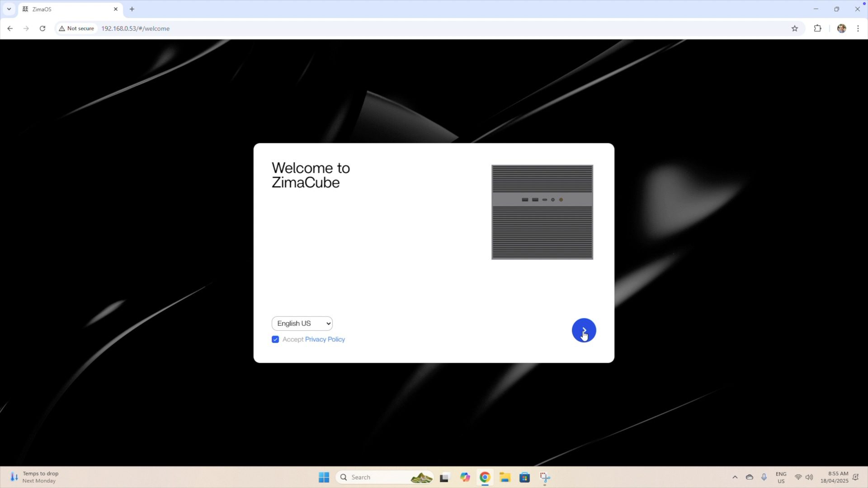Screen dimensions: 868x488
Task: Select the ZimaOS browser tab
Action: click(68, 9)
